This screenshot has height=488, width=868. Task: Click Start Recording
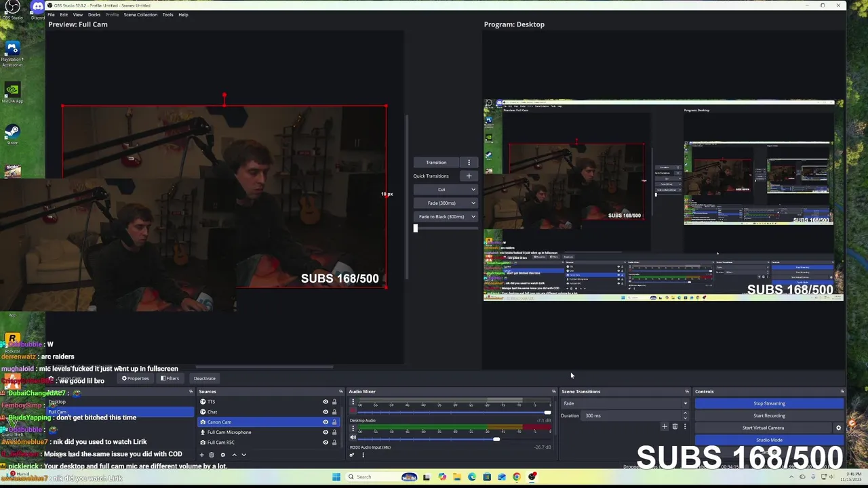(x=769, y=415)
